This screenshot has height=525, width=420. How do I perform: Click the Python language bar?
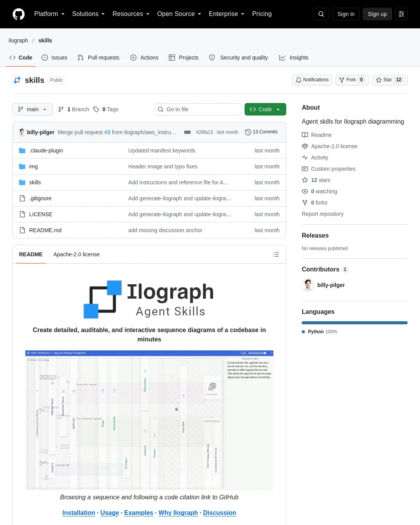tap(355, 323)
